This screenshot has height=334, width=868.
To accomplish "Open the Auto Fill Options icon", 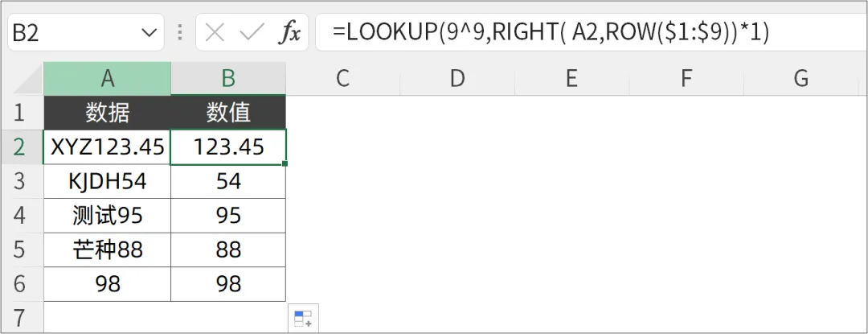I will (x=303, y=319).
